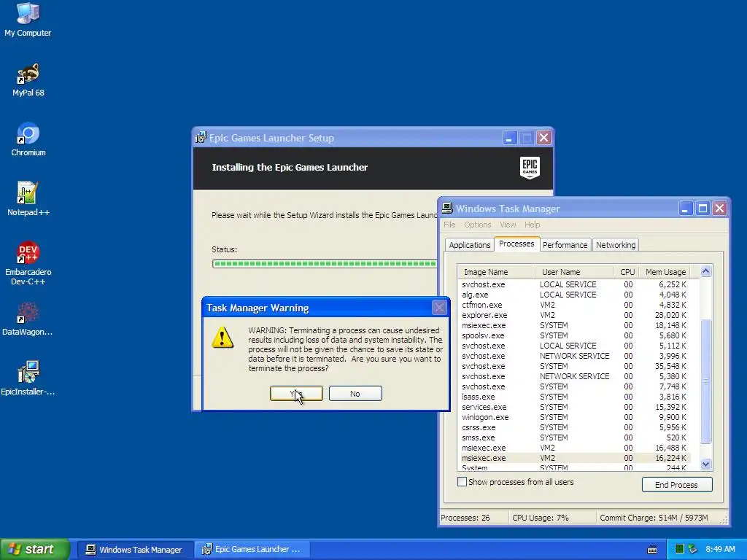Select msiexec.exe row using 18,148 K
This screenshot has height=560, width=747.
(574, 325)
